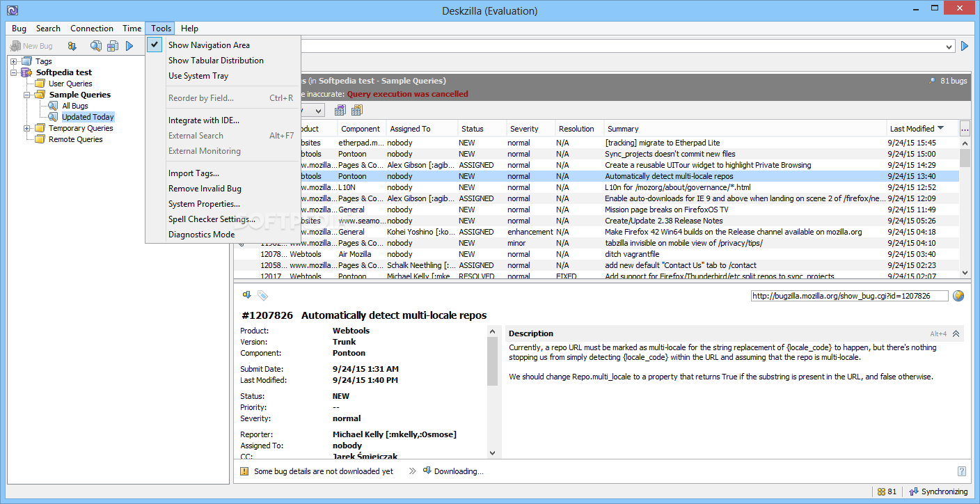Click the second table layout icon above bug list
The width and height of the screenshot is (980, 504).
pos(356,110)
